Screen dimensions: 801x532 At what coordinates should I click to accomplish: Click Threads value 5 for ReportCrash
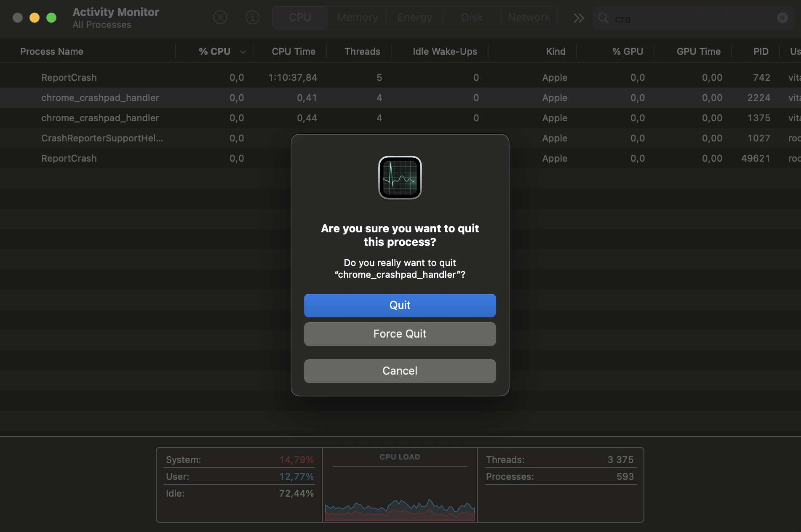[379, 77]
